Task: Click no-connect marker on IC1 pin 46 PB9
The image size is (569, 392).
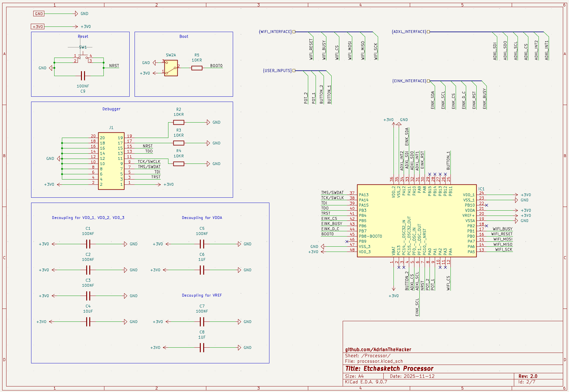Action: click(x=347, y=241)
